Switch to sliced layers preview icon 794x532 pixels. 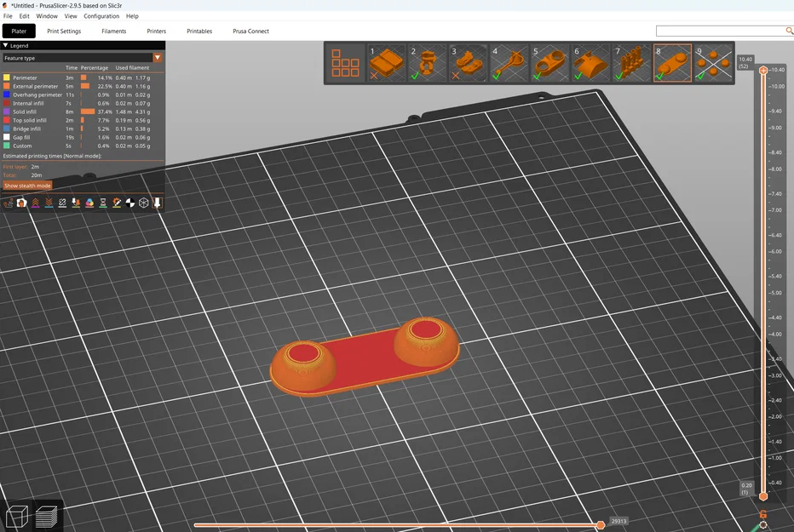point(47,518)
